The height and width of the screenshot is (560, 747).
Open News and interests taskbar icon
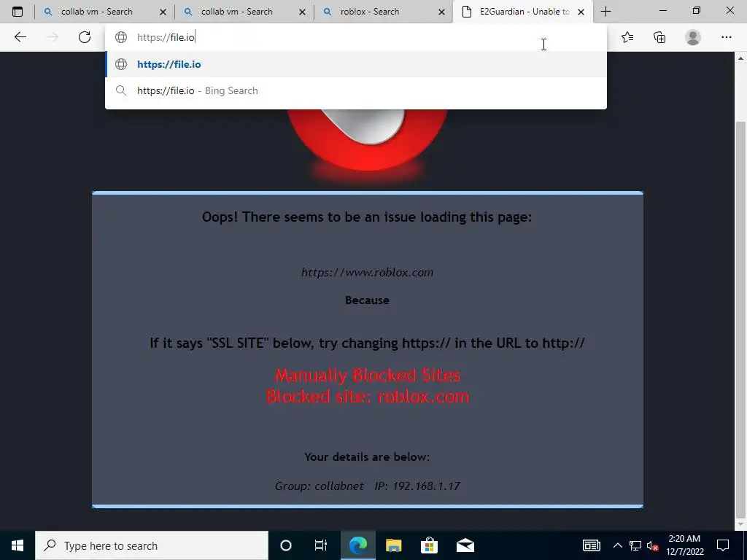point(591,545)
